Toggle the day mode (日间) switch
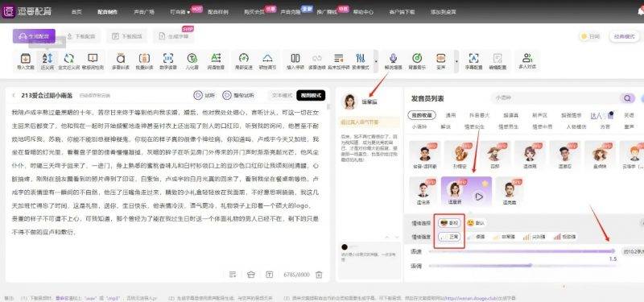The image size is (644, 302). [590, 36]
